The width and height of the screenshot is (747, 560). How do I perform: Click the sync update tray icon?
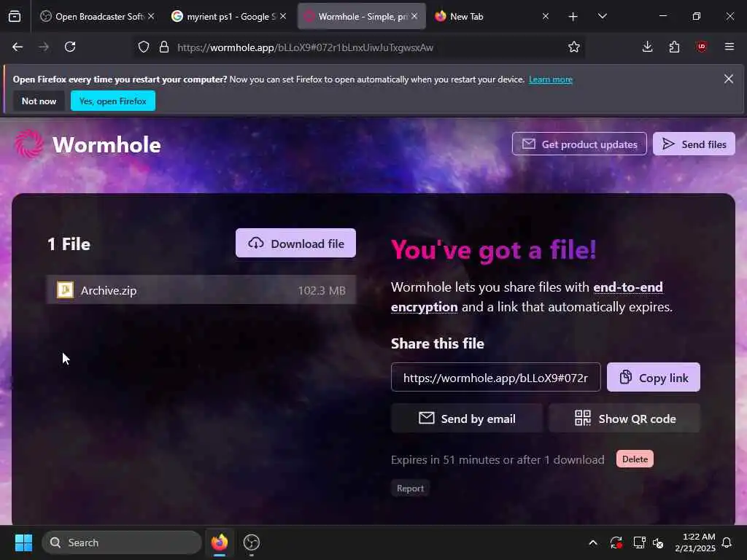coord(616,542)
